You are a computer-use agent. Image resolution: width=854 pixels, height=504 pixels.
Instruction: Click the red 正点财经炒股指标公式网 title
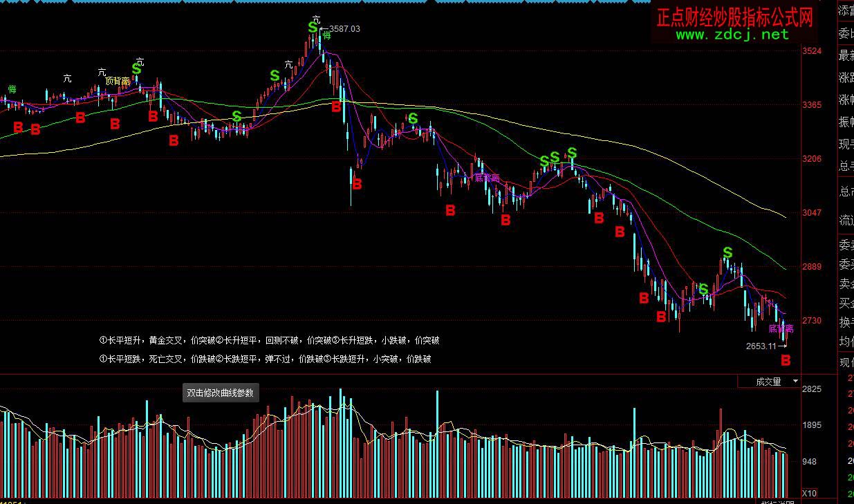734,17
